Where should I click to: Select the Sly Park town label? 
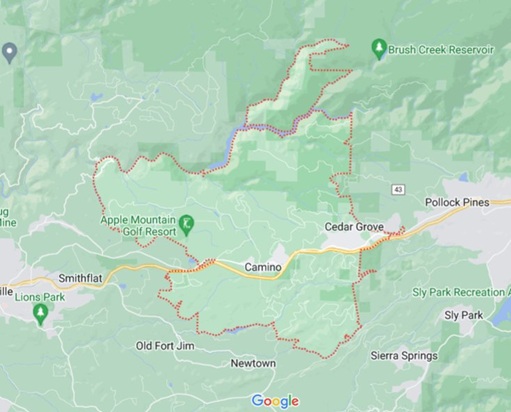tap(463, 315)
